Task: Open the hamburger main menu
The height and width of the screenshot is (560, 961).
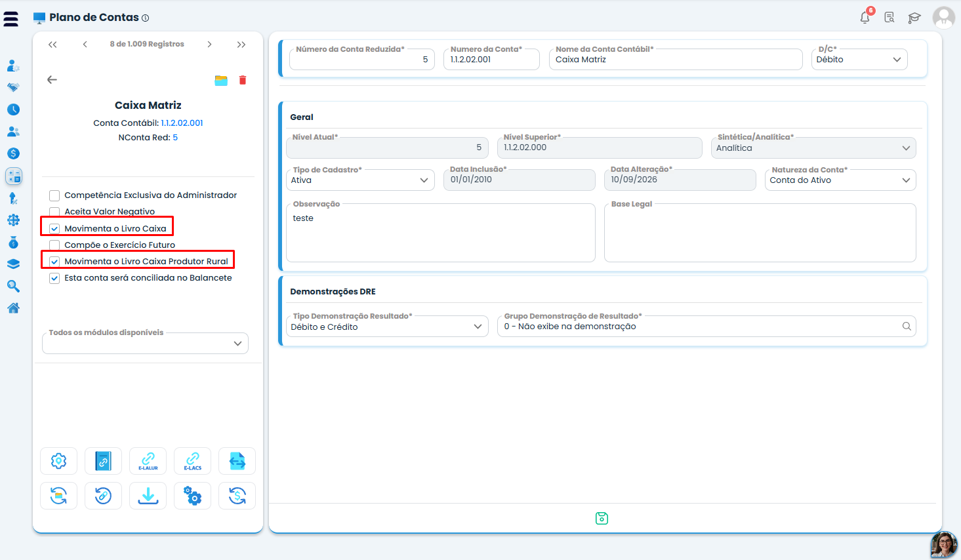Action: coord(11,18)
